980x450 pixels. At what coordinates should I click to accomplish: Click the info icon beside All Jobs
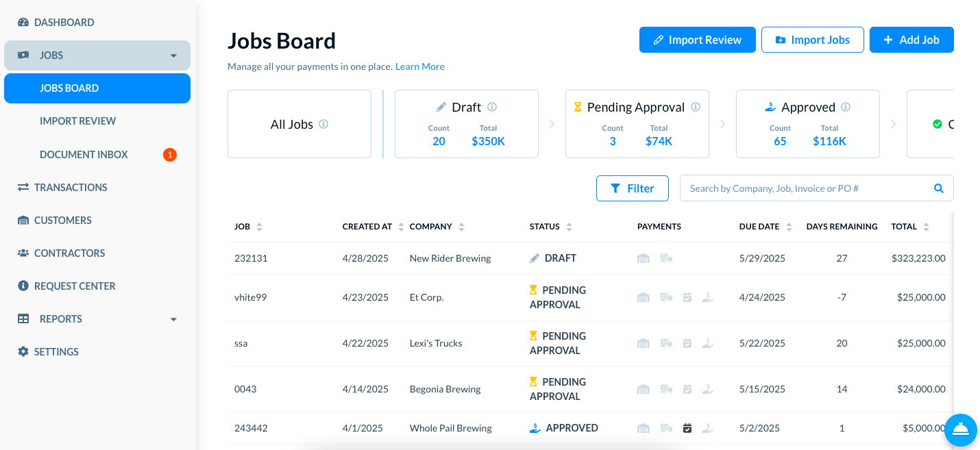click(323, 124)
